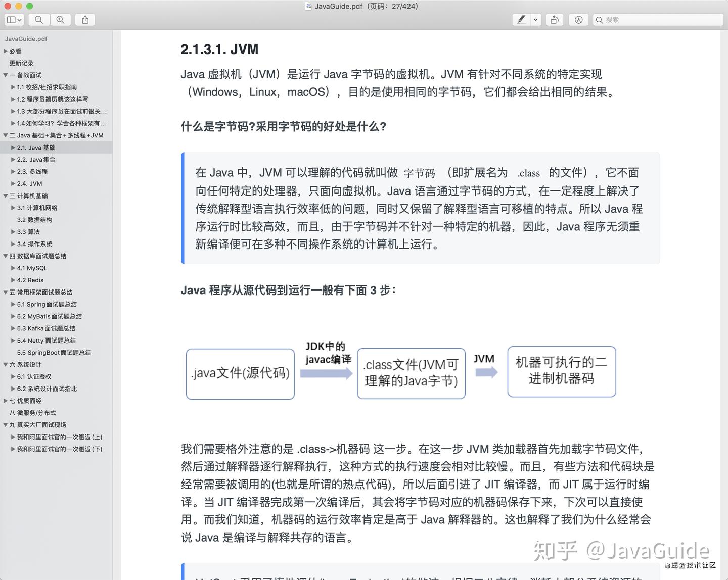Collapse 四 数据库面试题总结 section
The image size is (728, 580).
click(6, 256)
